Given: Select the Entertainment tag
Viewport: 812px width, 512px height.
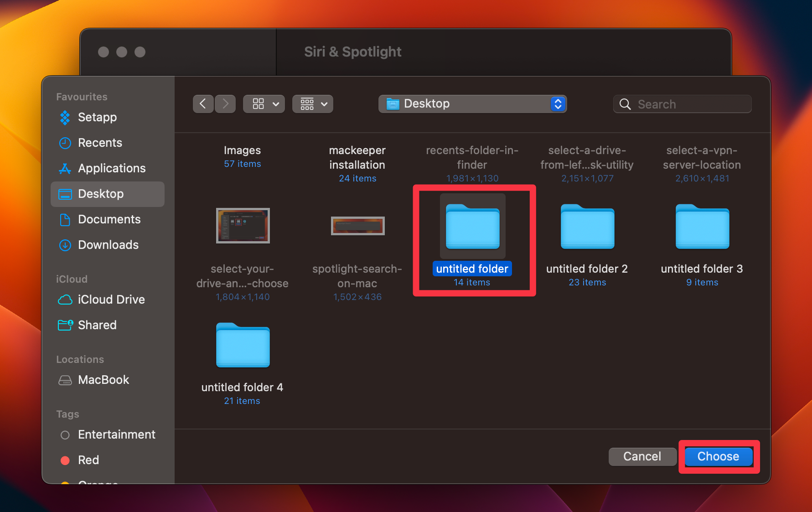Looking at the screenshot, I should (116, 434).
